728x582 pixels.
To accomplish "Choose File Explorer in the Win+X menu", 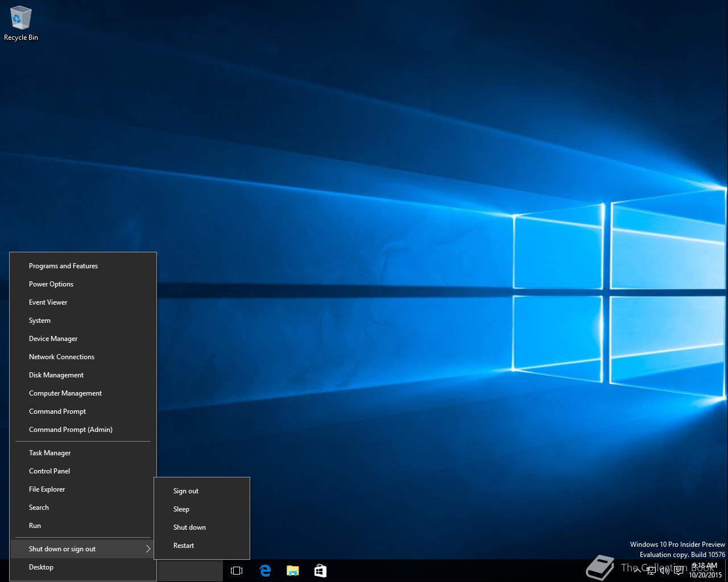I will [x=83, y=489].
